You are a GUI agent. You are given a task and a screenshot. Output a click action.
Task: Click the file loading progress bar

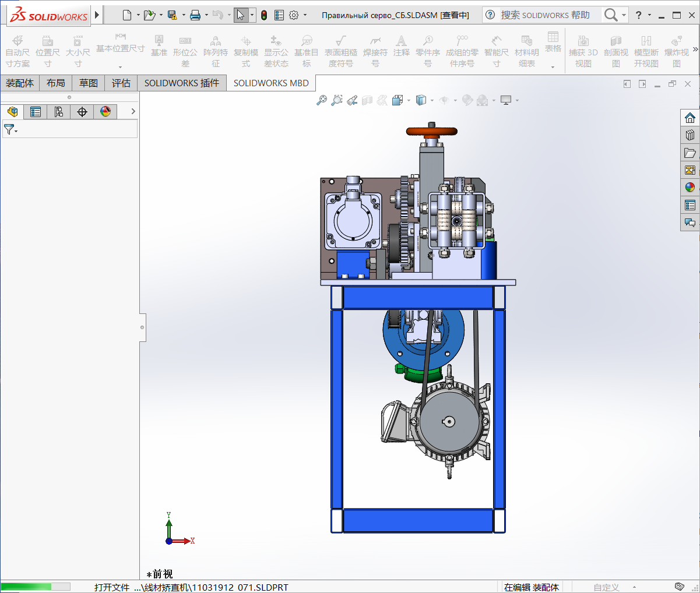point(36,587)
